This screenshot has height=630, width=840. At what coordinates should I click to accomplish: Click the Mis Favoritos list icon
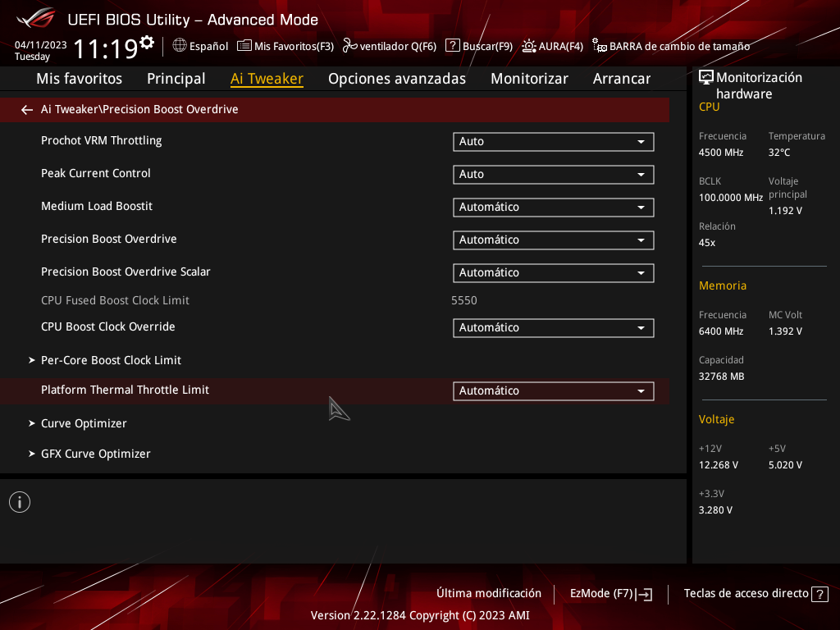click(244, 46)
